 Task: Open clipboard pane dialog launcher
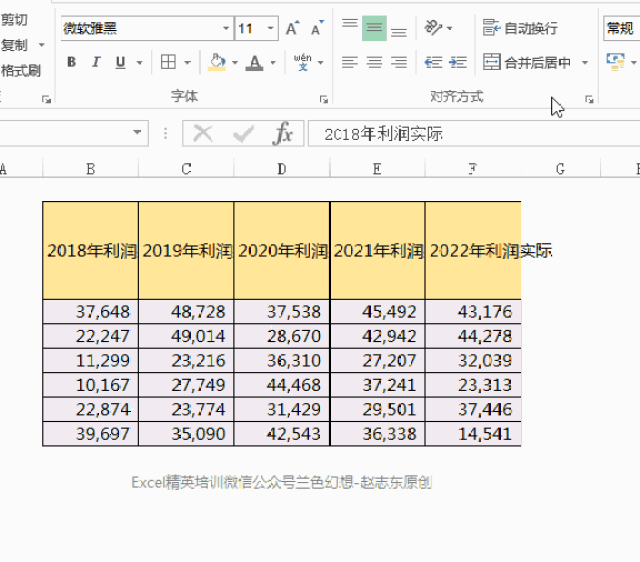pyautogui.click(x=46, y=99)
